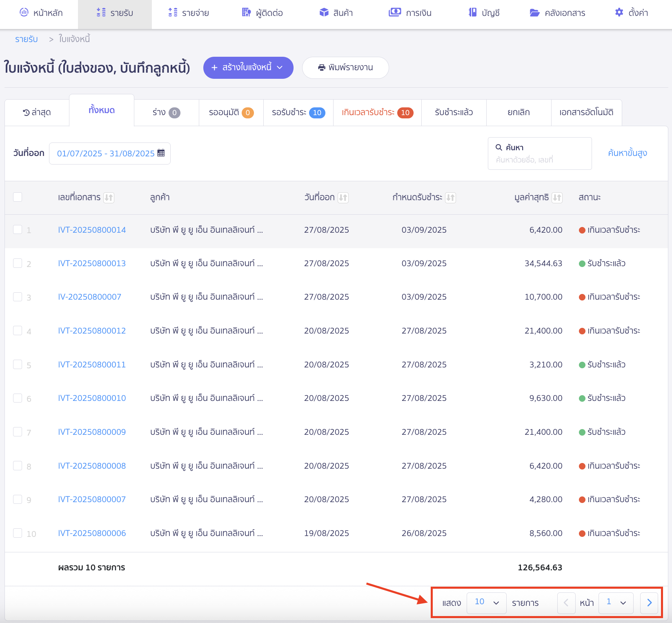The width and height of the screenshot is (672, 623).
Task: Click the settings gear icon in top navigation
Action: 619,13
